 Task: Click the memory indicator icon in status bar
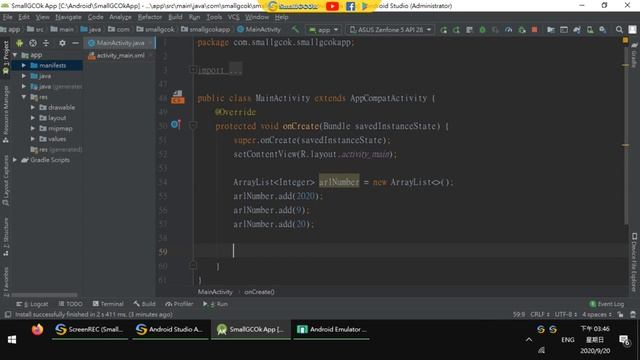click(633, 314)
